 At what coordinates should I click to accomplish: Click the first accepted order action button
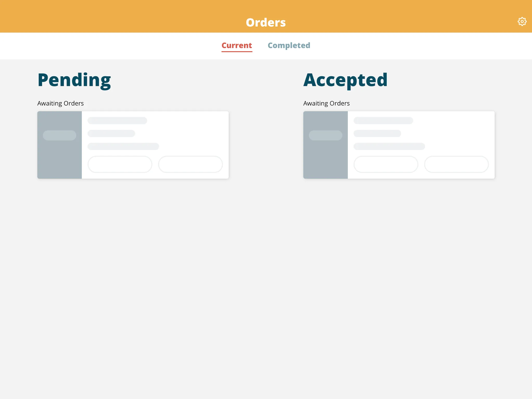click(386, 164)
